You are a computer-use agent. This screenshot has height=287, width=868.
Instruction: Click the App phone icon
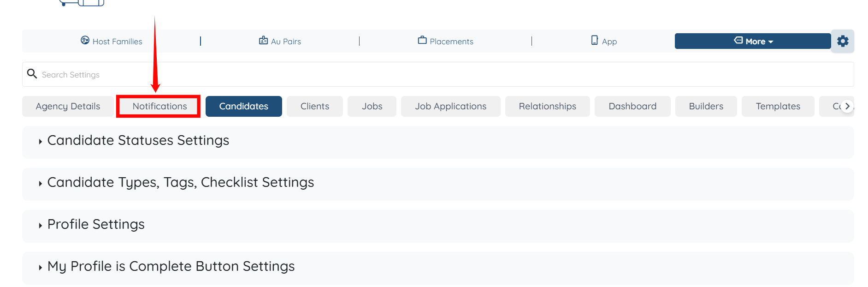(x=595, y=41)
